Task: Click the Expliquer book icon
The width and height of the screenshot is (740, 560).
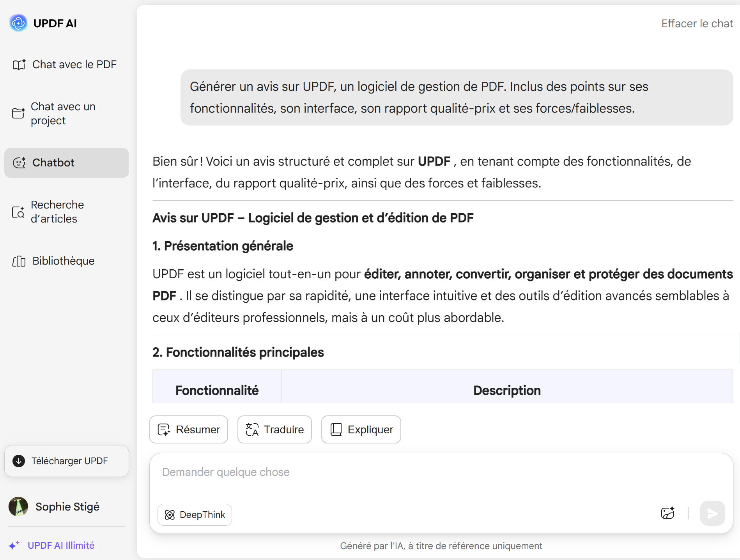Action: tap(336, 429)
